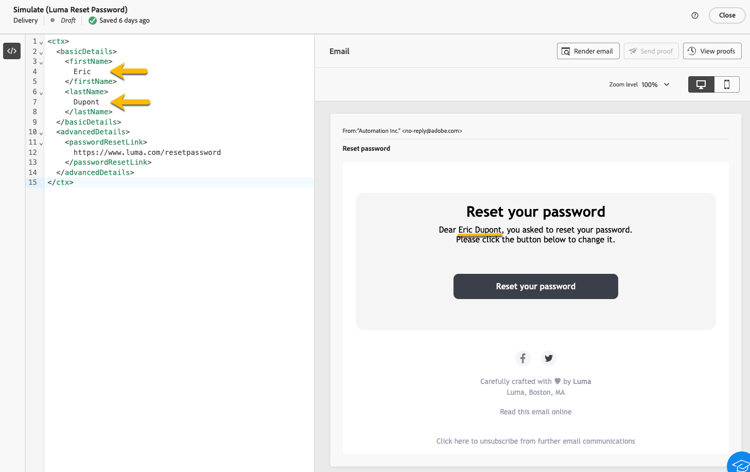This screenshot has width=750, height=472.
Task: Click the Render email button
Action: coord(588,51)
